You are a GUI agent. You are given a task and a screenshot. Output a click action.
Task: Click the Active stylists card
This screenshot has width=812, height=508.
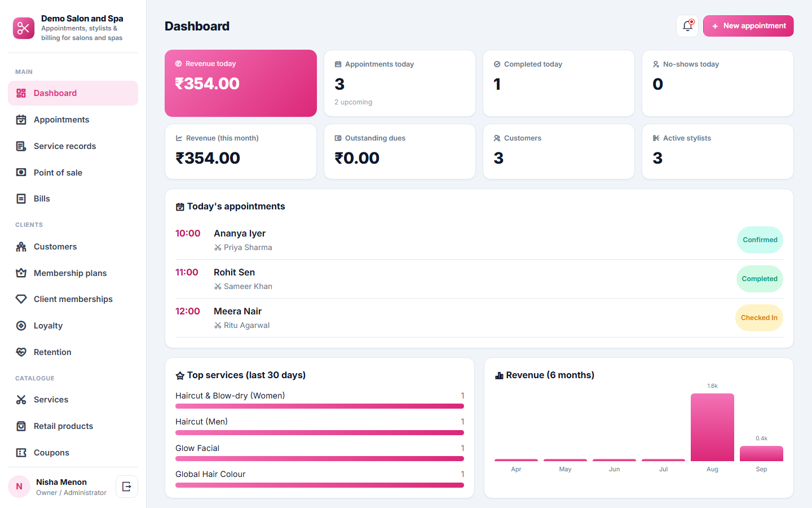coord(718,152)
